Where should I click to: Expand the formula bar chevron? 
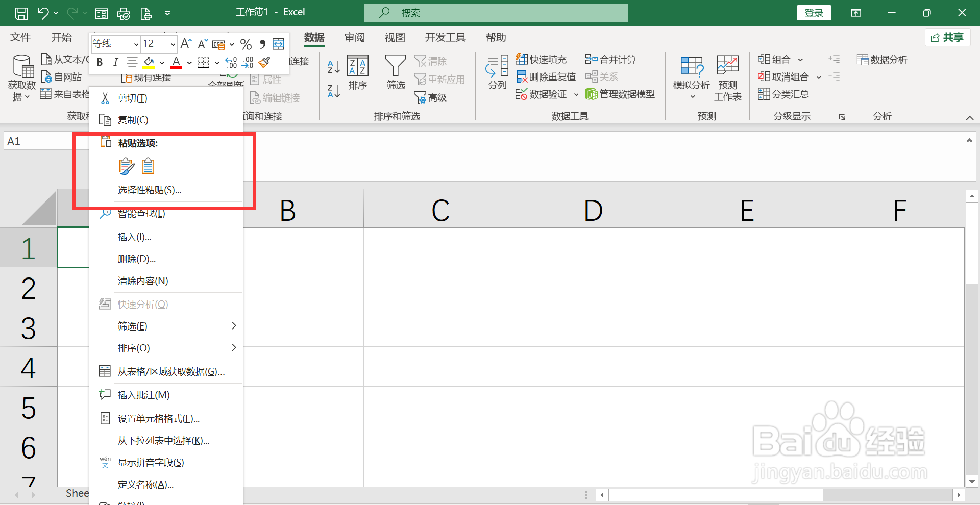tap(969, 140)
